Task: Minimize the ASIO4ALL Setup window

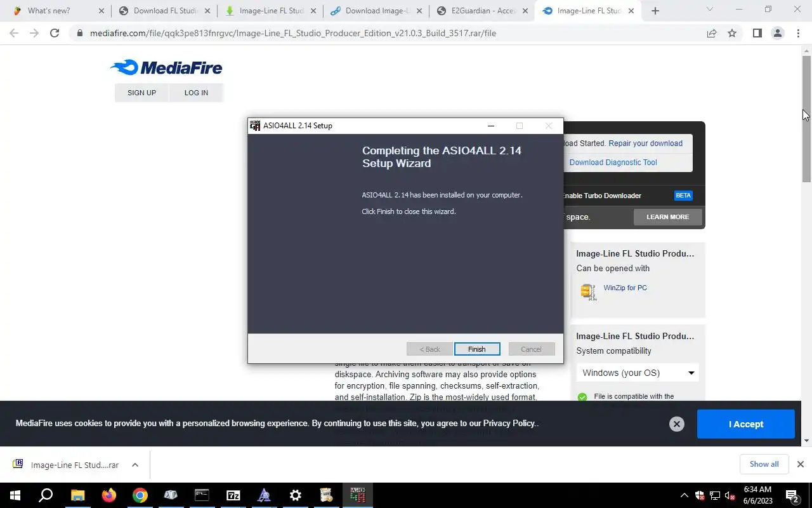Action: (490, 126)
